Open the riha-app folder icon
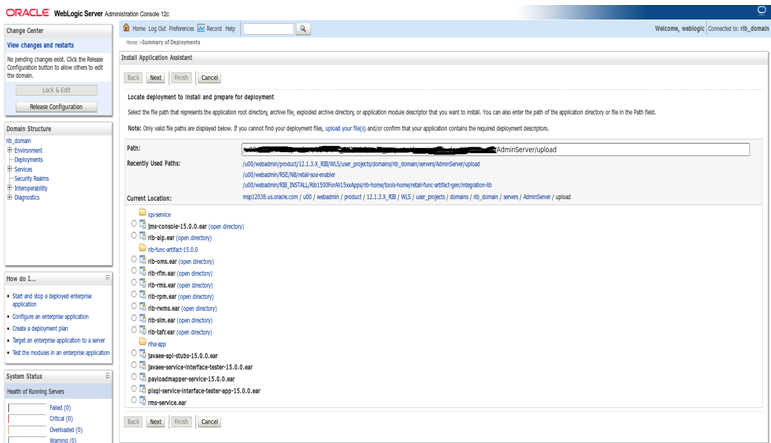 tap(142, 341)
